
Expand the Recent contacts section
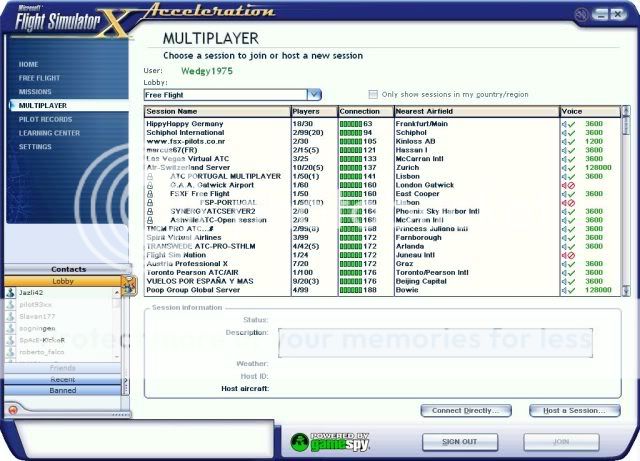click(62, 380)
